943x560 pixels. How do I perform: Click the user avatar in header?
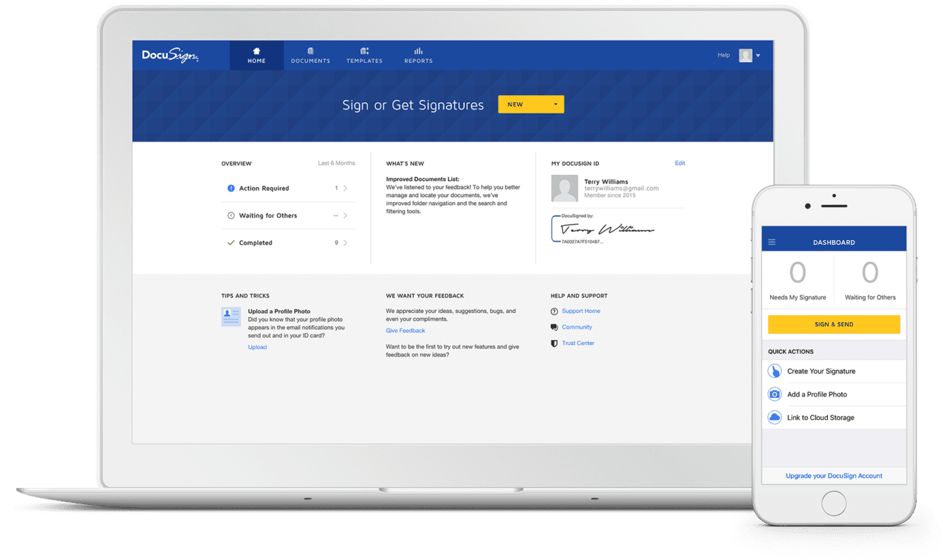[746, 56]
